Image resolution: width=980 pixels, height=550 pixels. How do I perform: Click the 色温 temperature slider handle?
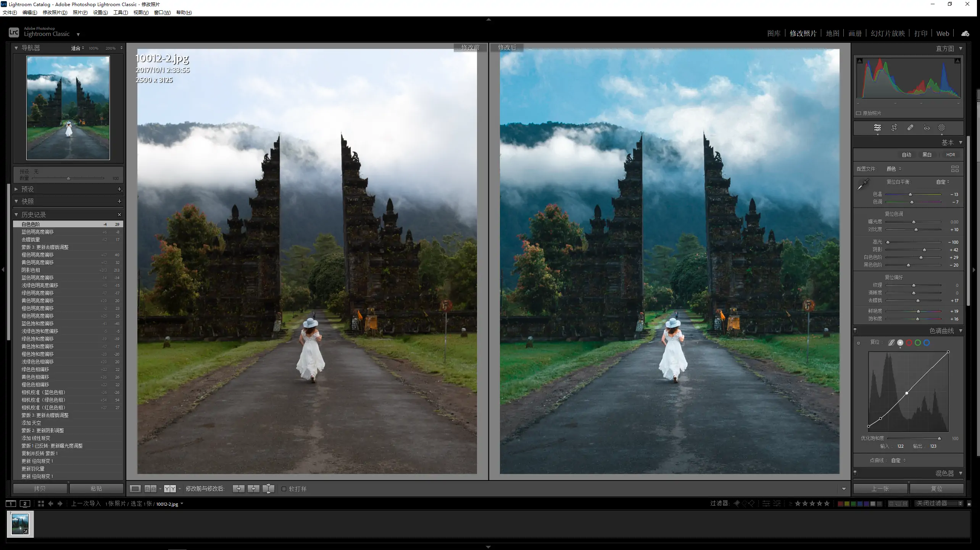910,194
